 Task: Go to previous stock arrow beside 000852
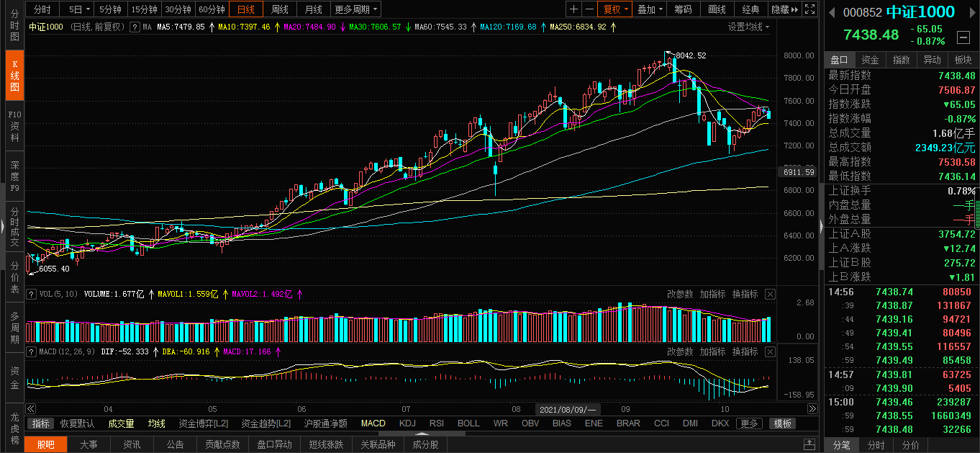pyautogui.click(x=832, y=12)
